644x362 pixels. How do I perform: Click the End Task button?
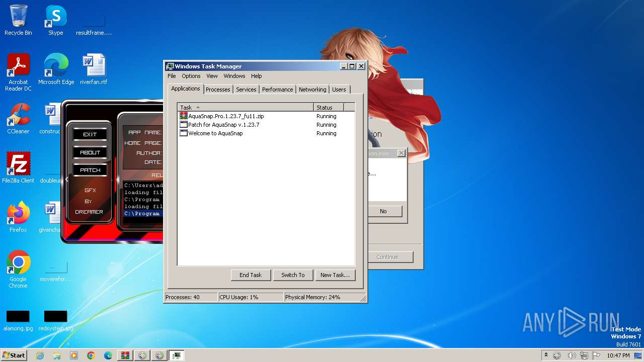point(251,275)
